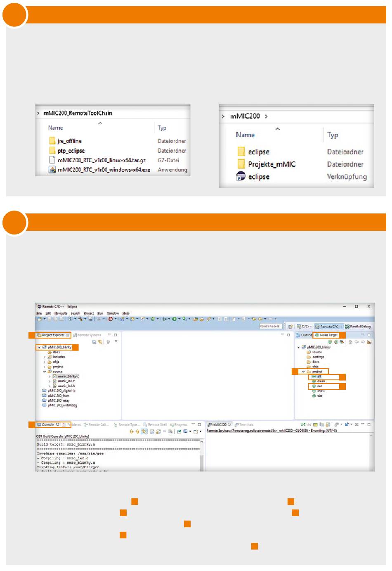
Task: Open the Navigate menu in Eclipse
Action: coord(61,313)
